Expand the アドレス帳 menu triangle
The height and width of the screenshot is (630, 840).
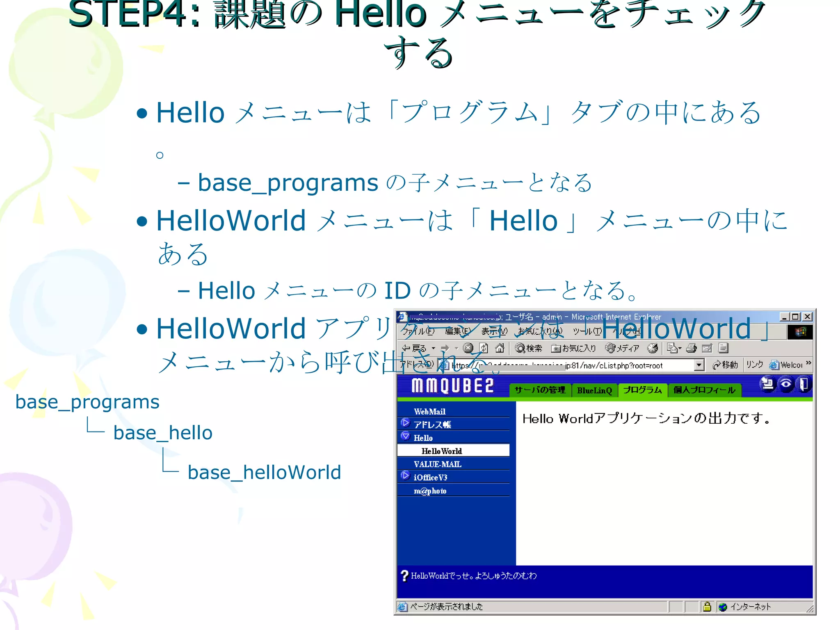405,422
